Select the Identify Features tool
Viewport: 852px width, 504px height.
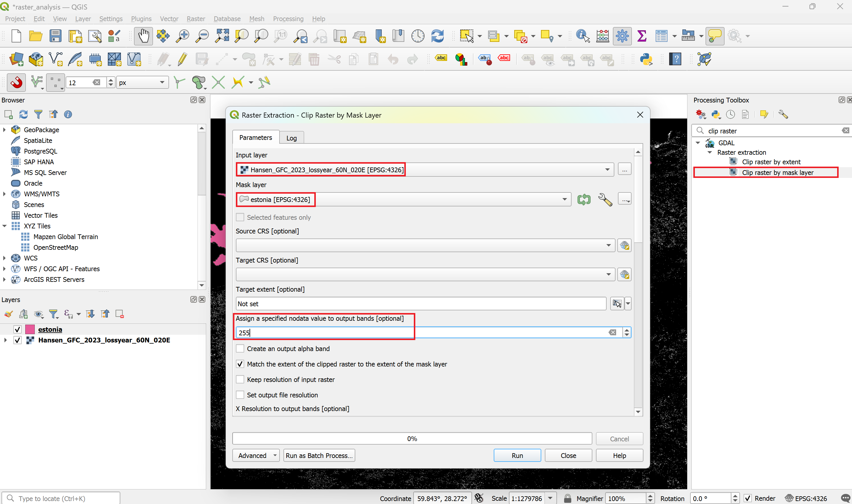[583, 36]
